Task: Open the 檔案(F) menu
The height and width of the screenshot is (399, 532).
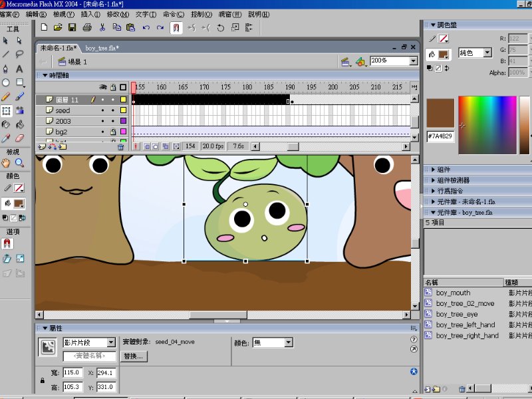Action: (9, 14)
